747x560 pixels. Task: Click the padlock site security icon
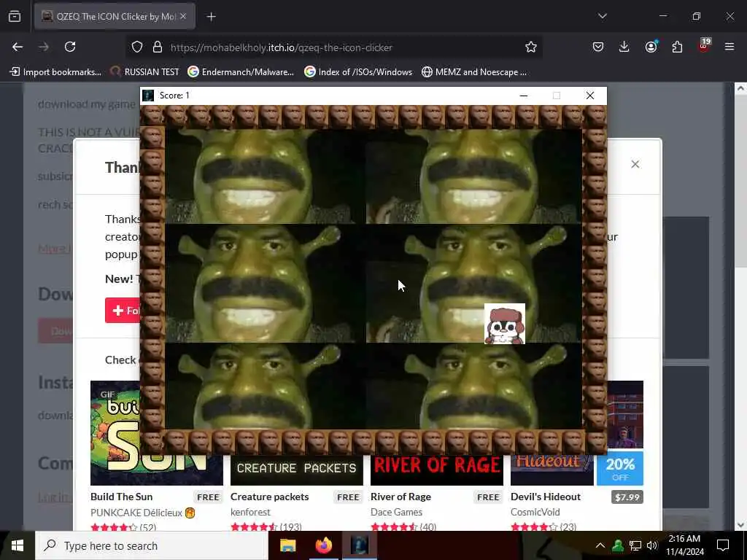[x=158, y=47]
